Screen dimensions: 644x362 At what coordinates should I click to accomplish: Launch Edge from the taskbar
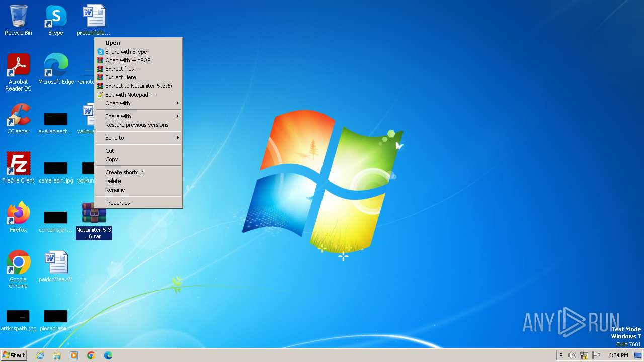click(x=108, y=355)
